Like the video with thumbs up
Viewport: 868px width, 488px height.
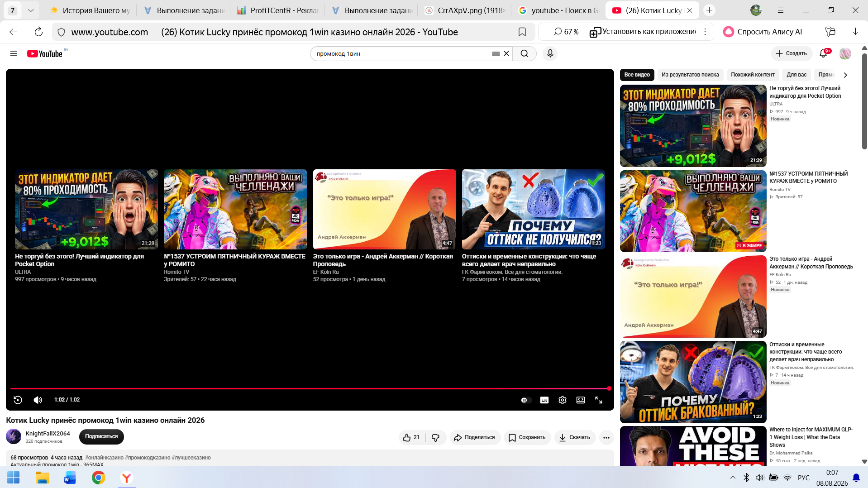tap(411, 437)
